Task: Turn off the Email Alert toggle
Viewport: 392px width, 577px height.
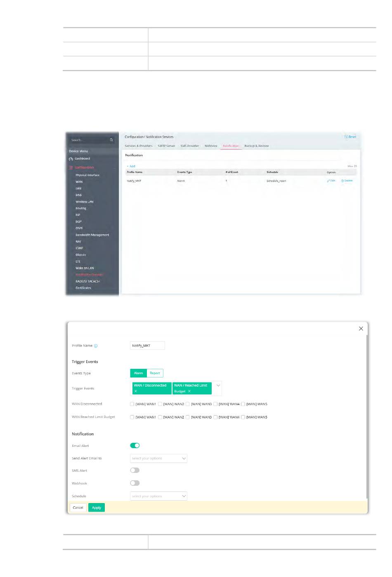Action: click(135, 445)
